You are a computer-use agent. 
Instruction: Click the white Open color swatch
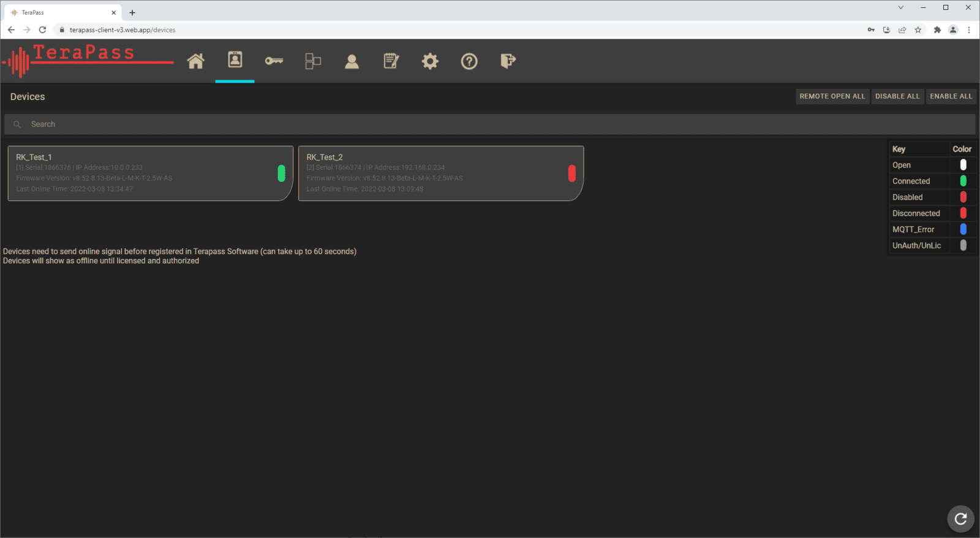963,165
